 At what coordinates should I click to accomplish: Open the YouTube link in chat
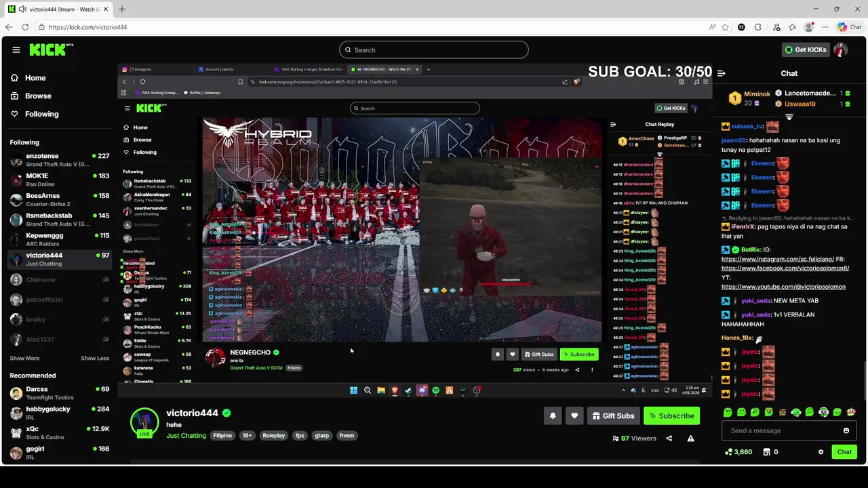click(x=783, y=287)
